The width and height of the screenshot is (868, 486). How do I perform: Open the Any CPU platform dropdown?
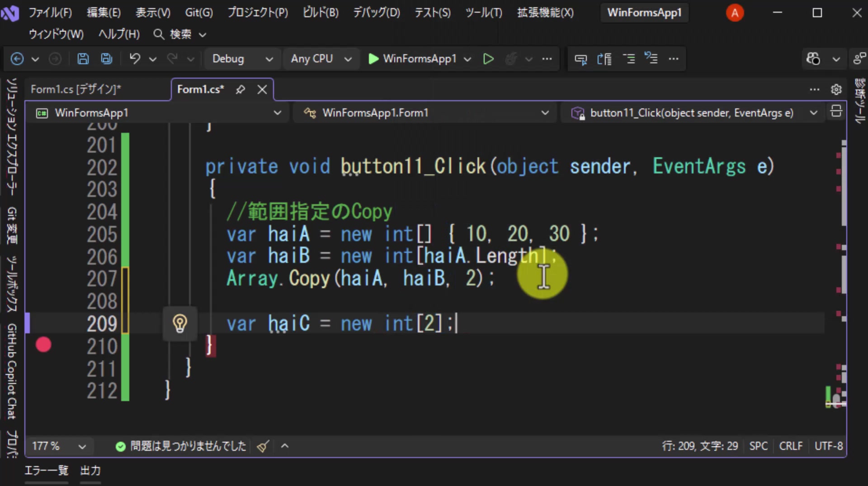coord(321,59)
